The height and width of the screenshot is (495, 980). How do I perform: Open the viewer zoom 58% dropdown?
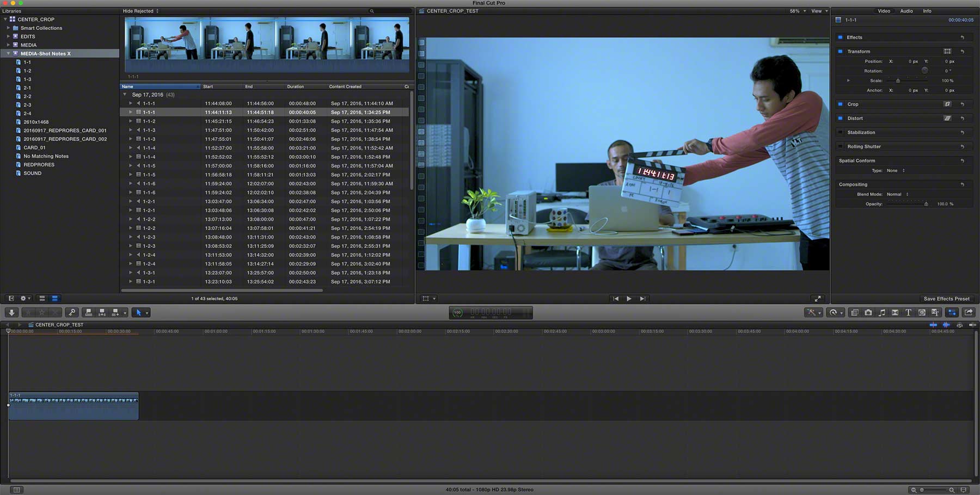798,11
